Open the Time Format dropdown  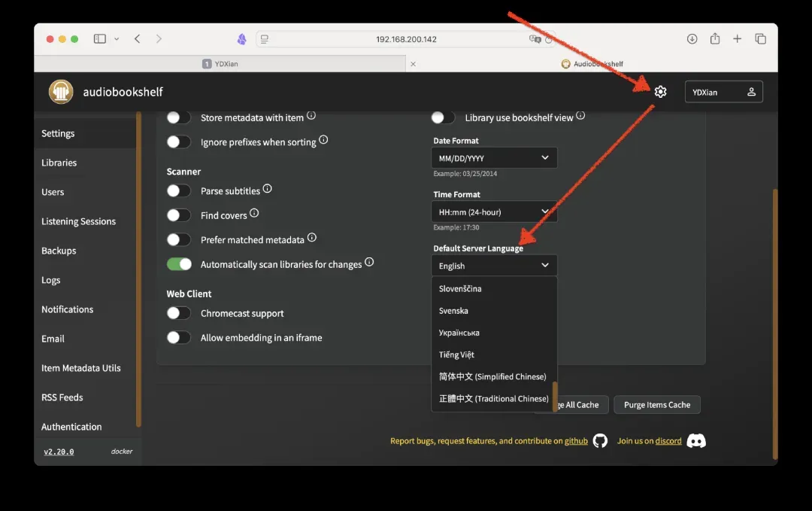point(494,212)
